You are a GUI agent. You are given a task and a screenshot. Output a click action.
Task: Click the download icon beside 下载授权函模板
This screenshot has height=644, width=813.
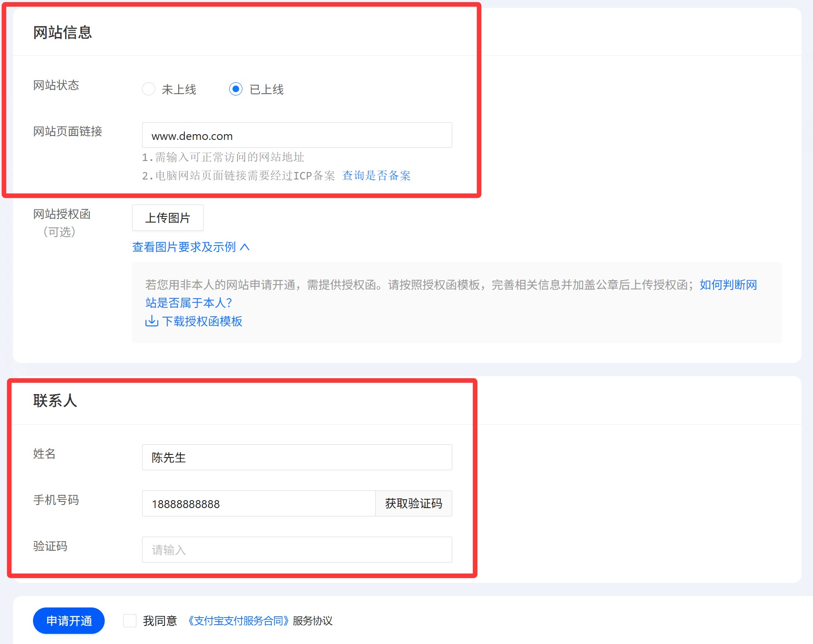tap(151, 321)
